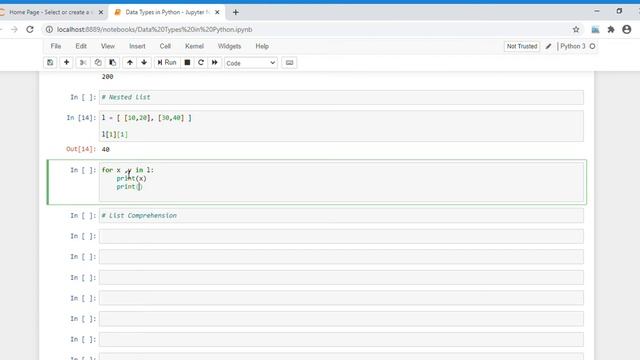Click the print(x) code line

tap(131, 178)
